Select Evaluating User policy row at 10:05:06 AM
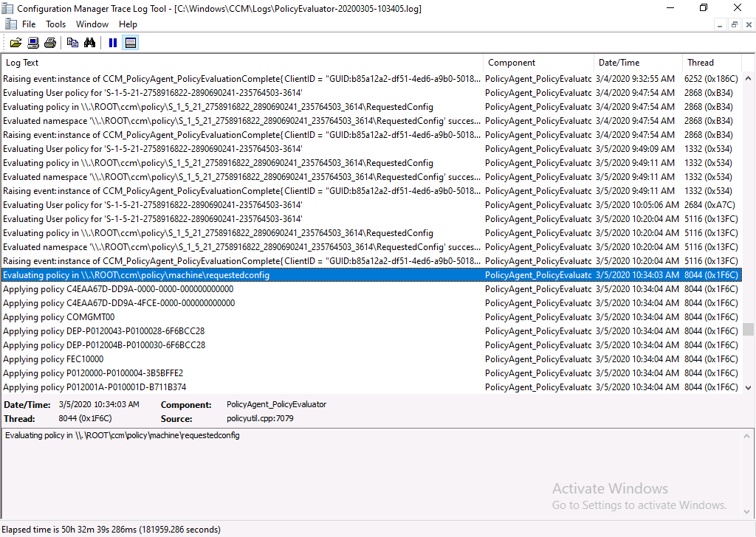This screenshot has width=756, height=537. [371, 204]
